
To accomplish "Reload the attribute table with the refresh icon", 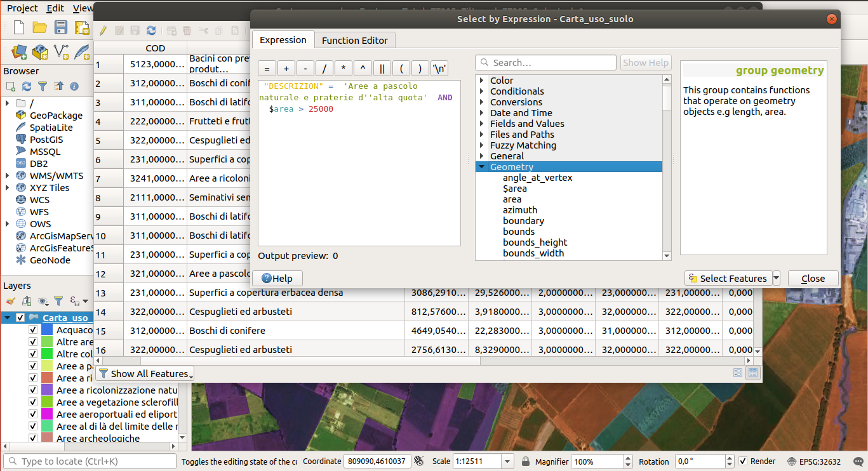I will 151,30.
